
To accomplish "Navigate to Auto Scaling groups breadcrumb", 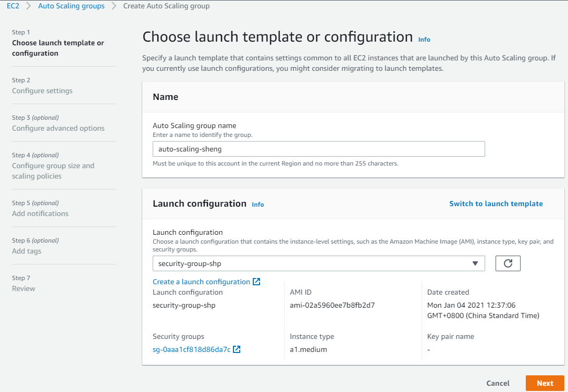I will point(71,6).
